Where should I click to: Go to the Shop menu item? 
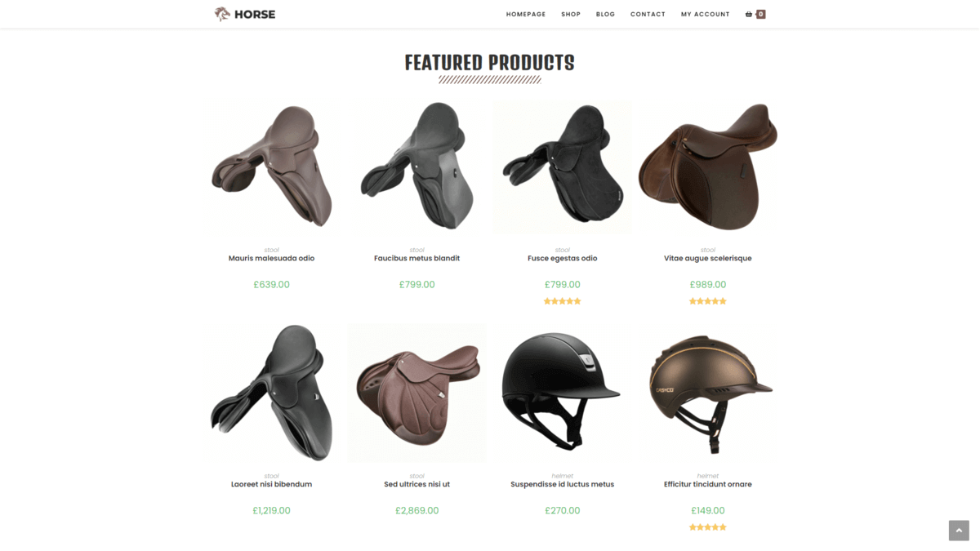pyautogui.click(x=571, y=14)
